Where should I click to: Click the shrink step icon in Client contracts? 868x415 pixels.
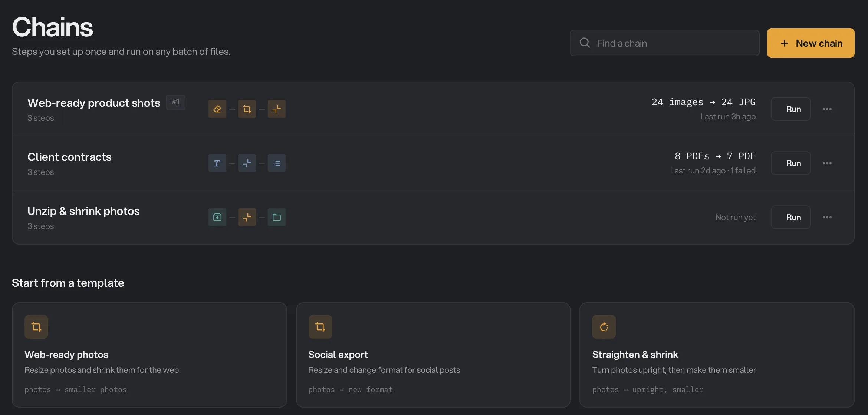247,163
